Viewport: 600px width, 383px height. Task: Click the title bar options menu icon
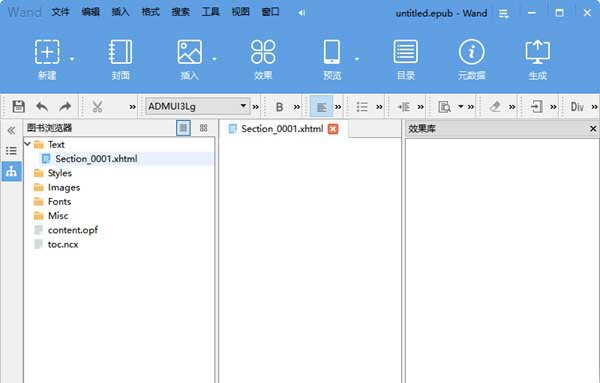point(504,14)
